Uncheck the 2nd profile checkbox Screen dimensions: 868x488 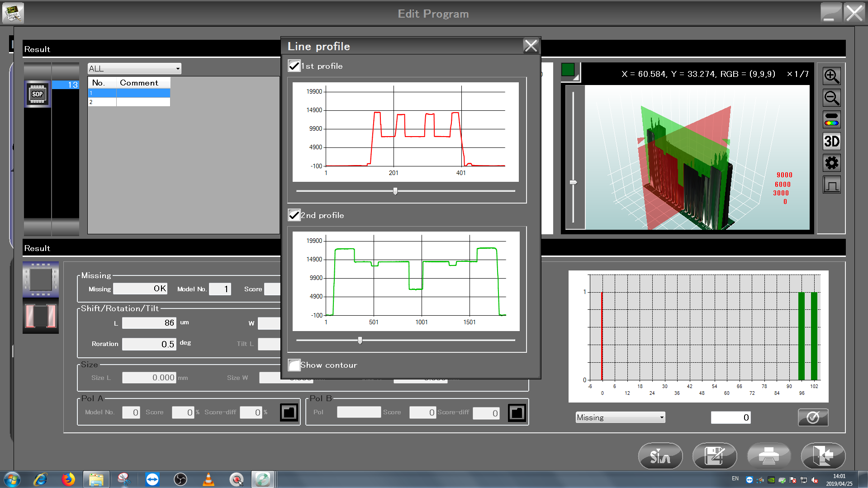pyautogui.click(x=294, y=215)
